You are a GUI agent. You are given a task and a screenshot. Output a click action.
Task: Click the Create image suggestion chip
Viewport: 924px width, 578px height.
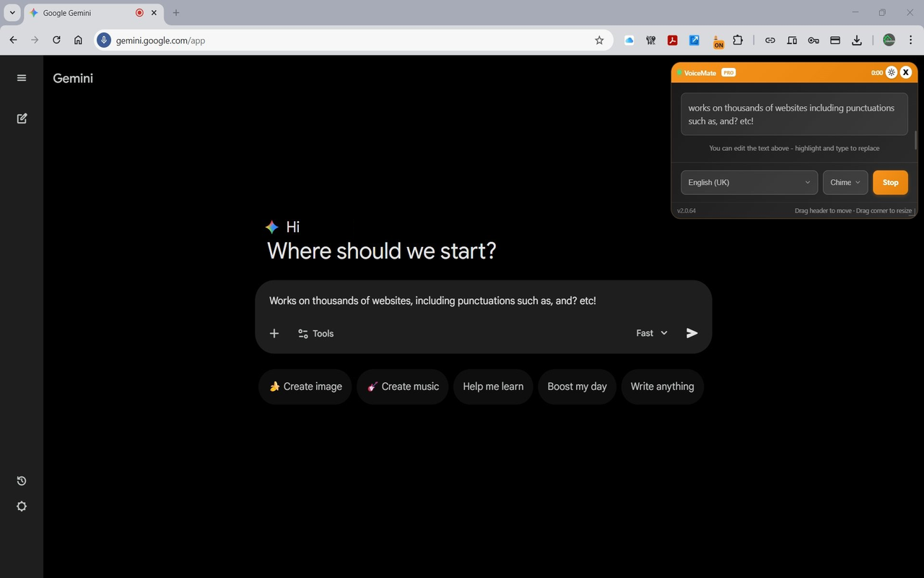pos(305,387)
